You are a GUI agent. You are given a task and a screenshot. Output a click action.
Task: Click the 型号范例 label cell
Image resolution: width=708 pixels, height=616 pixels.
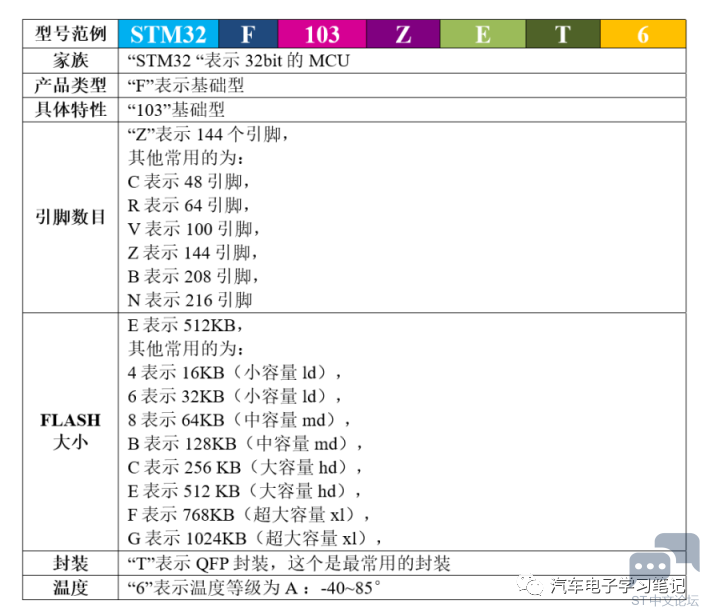tap(70, 34)
